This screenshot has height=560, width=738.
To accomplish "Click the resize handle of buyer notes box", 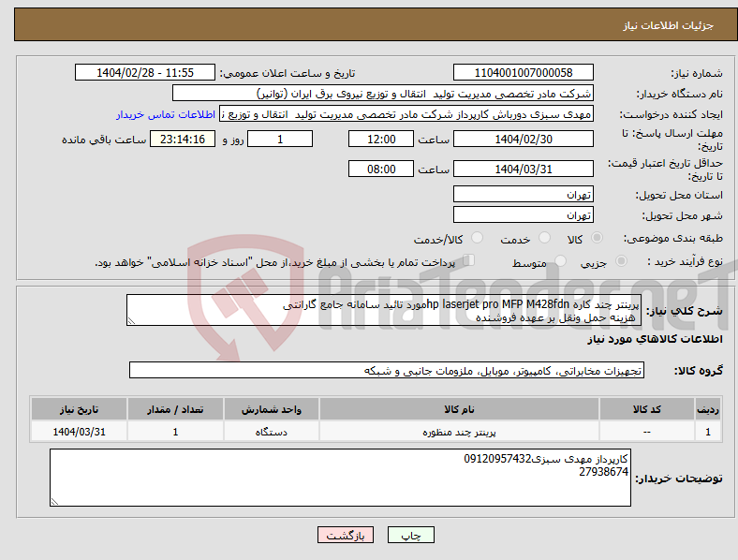I will click(x=54, y=502).
